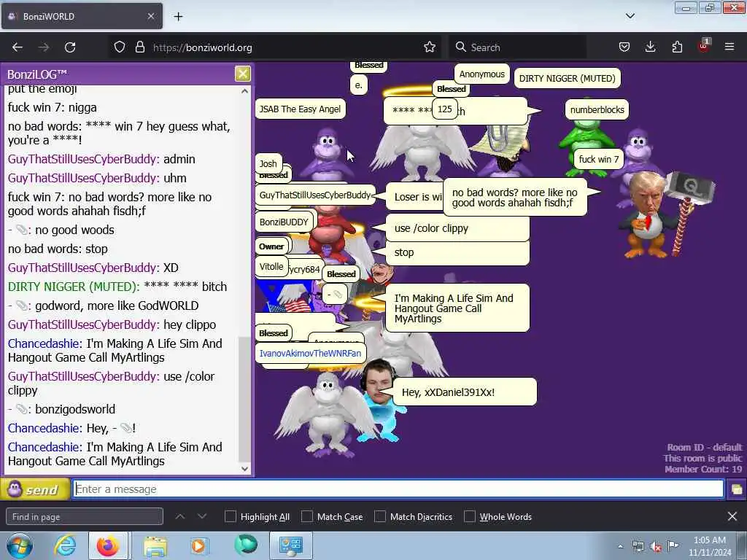Go to previous find result arrow

[180, 517]
